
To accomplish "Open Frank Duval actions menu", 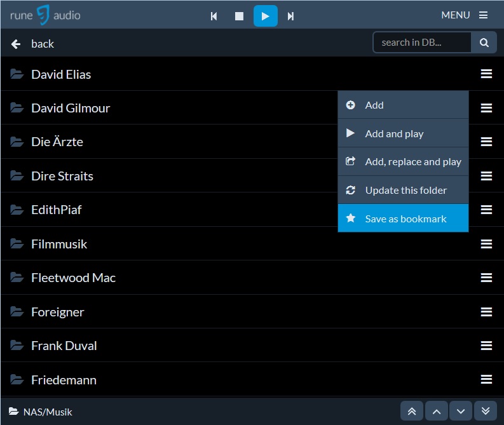I will (486, 346).
